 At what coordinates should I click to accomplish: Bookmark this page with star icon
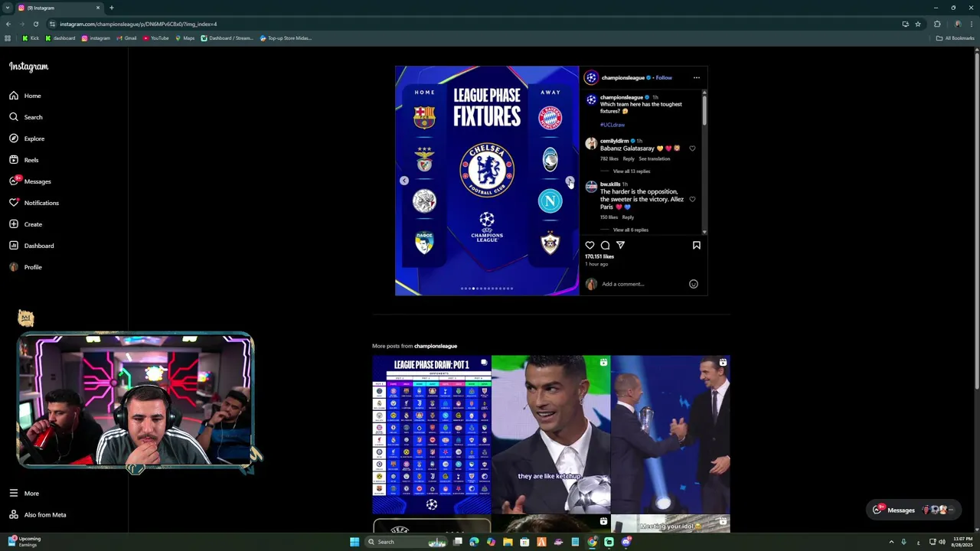[x=918, y=24]
